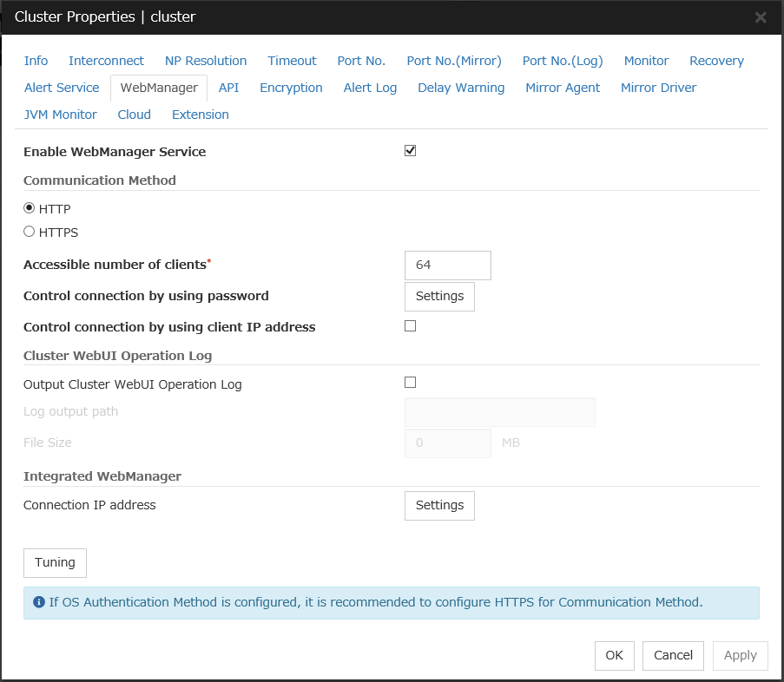Open the Recovery tab

[x=716, y=61]
